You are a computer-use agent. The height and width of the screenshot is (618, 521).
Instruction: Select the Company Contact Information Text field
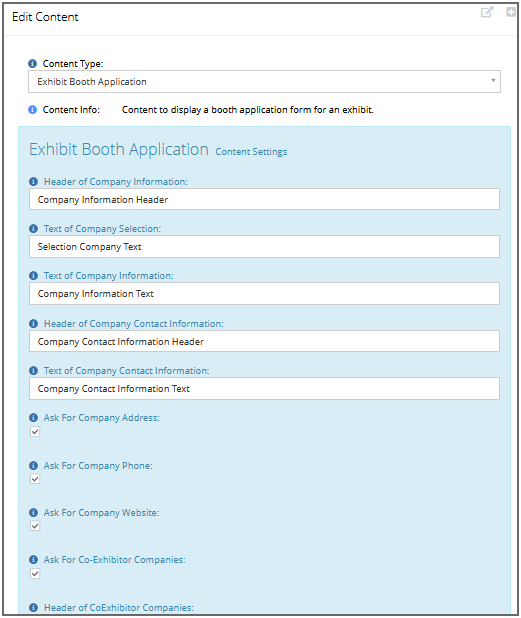tap(264, 389)
